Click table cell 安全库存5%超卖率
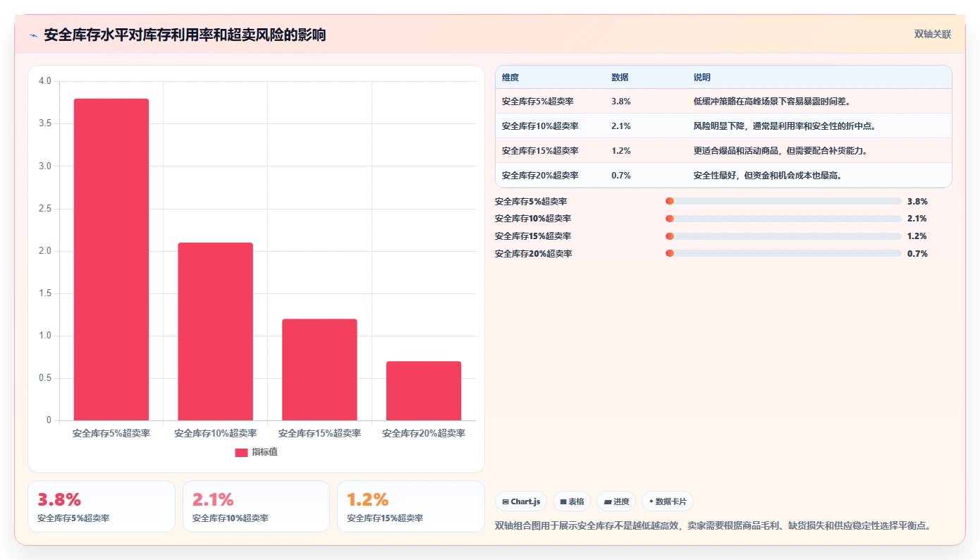 click(x=538, y=102)
